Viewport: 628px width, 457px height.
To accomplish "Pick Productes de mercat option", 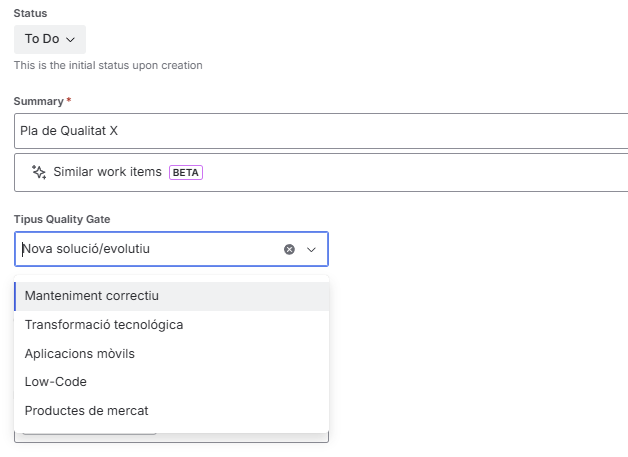I will 171,411.
